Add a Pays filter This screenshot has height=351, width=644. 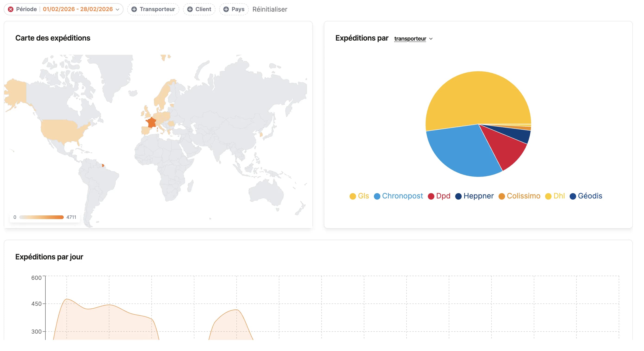click(x=234, y=9)
